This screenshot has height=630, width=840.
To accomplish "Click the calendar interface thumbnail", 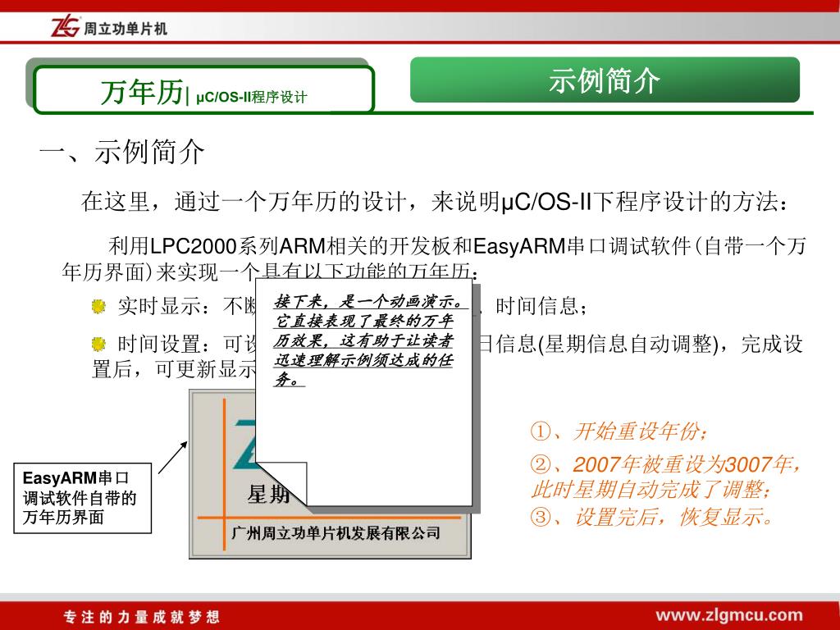I will coord(330,473).
